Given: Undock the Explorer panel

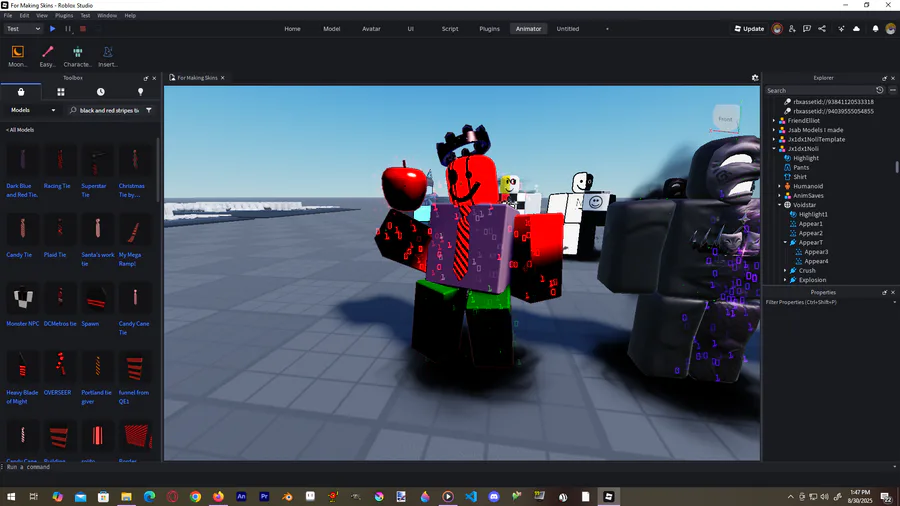Looking at the screenshot, I should click(x=885, y=78).
